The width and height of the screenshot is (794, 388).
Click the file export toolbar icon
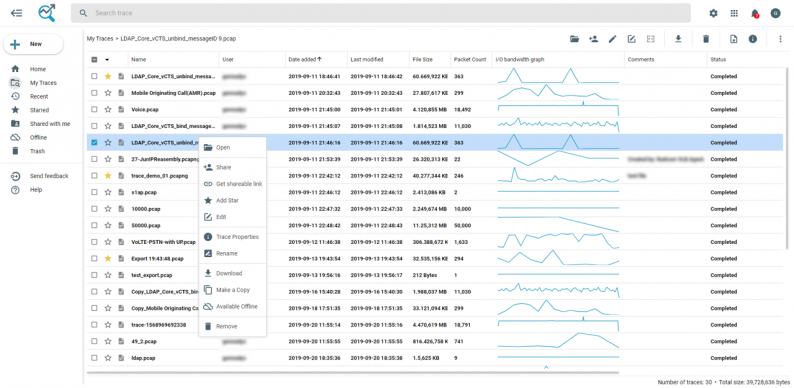(733, 38)
